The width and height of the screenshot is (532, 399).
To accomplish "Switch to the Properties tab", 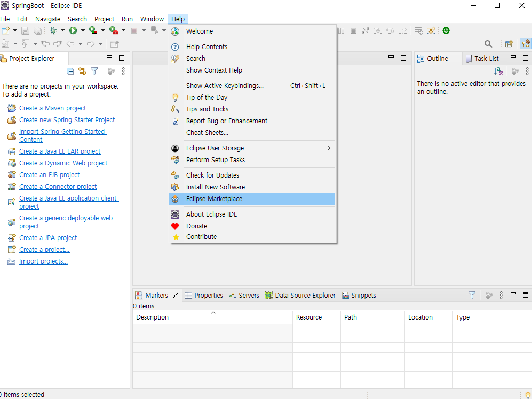I will pos(204,296).
